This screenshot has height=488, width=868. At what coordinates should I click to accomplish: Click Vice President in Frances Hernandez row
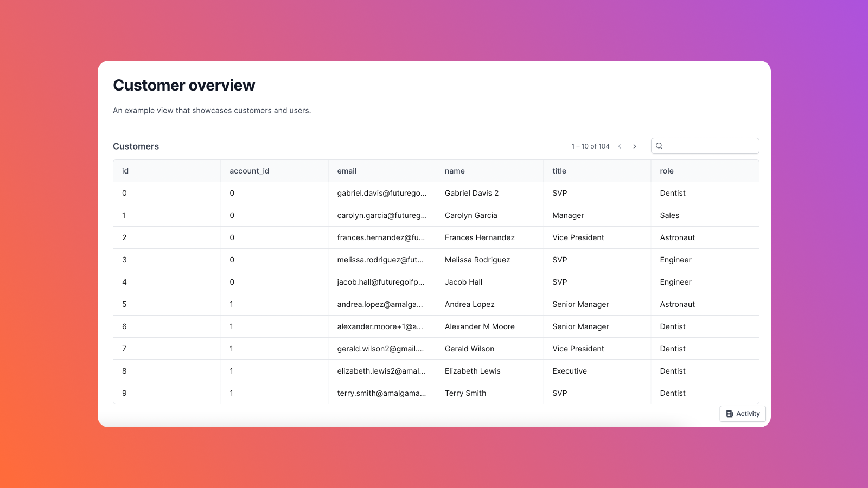click(x=578, y=237)
